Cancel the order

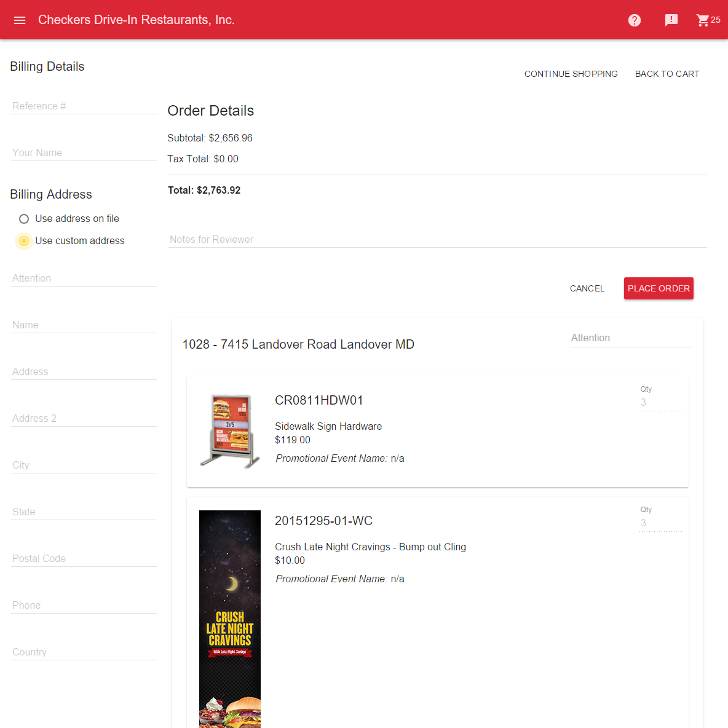point(587,288)
